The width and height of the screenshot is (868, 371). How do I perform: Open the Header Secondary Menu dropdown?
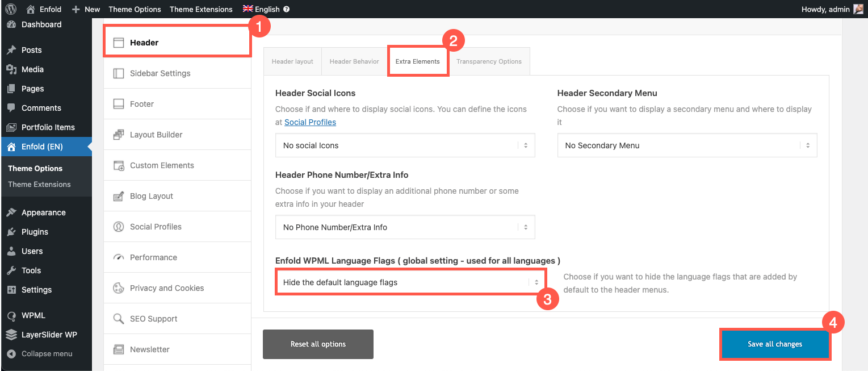pos(687,145)
